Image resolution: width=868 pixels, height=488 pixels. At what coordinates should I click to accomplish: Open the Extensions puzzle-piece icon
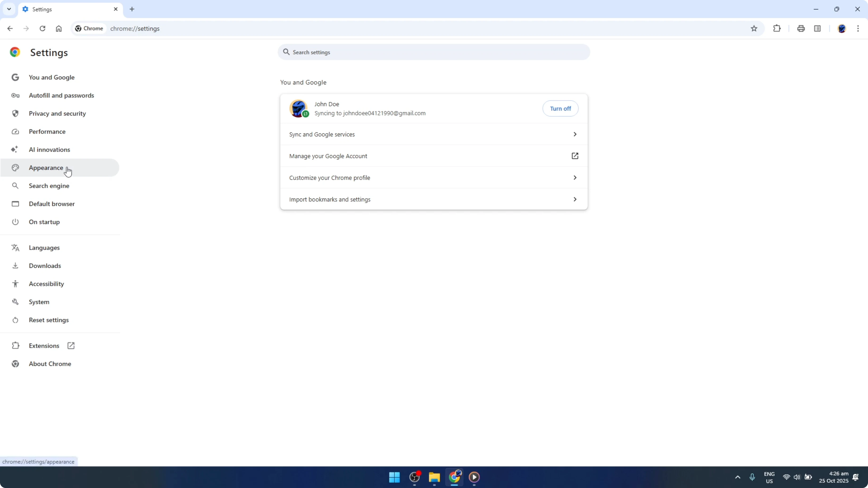tap(777, 28)
